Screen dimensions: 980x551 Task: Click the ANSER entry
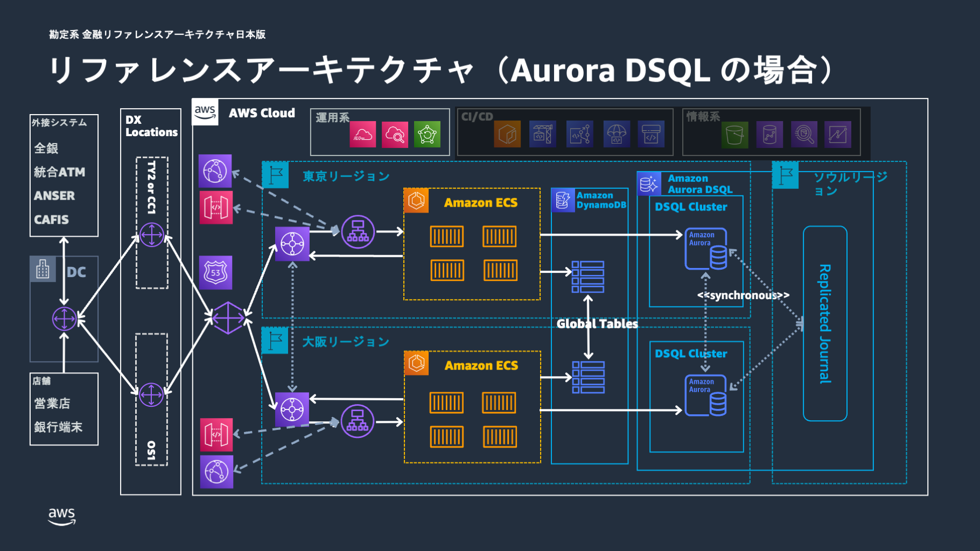pos(54,196)
